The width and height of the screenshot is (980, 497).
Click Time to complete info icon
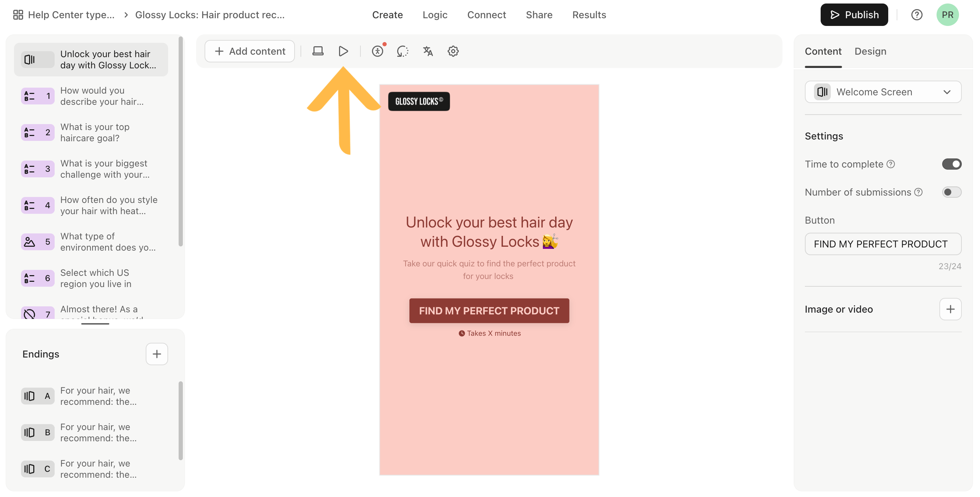click(x=891, y=164)
